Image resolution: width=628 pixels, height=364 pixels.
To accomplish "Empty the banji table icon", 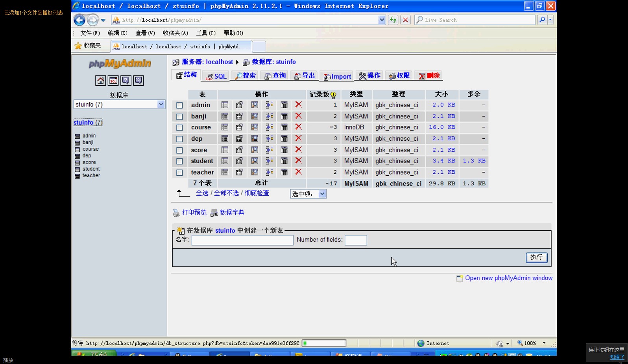I will point(284,116).
